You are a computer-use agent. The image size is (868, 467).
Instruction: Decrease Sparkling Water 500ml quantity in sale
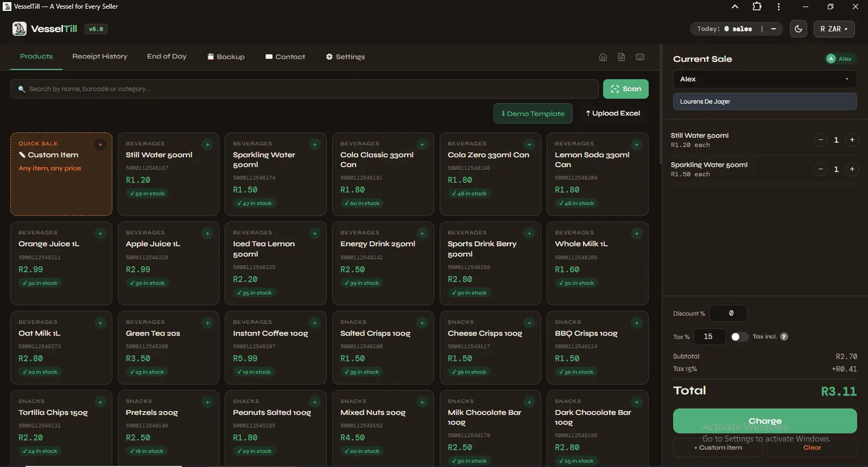(821, 169)
